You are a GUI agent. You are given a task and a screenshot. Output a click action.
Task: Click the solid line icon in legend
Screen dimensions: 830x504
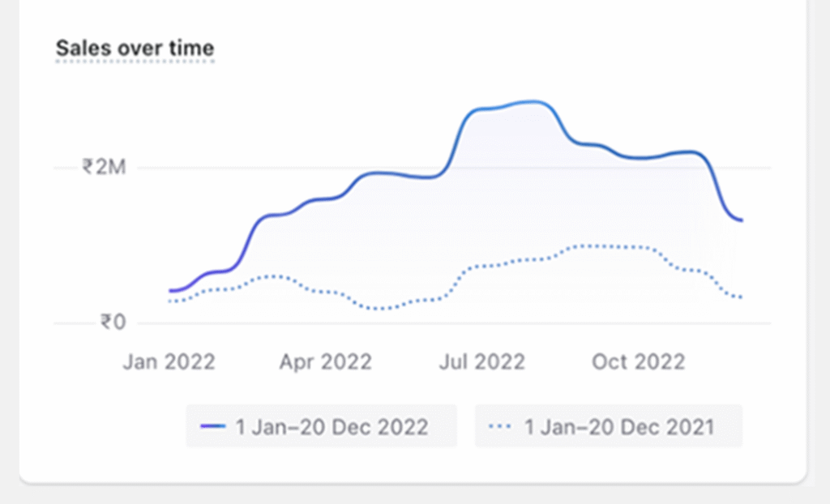tap(212, 426)
